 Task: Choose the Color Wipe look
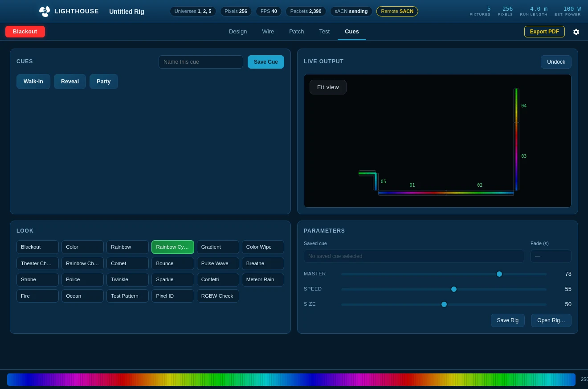pyautogui.click(x=263, y=247)
